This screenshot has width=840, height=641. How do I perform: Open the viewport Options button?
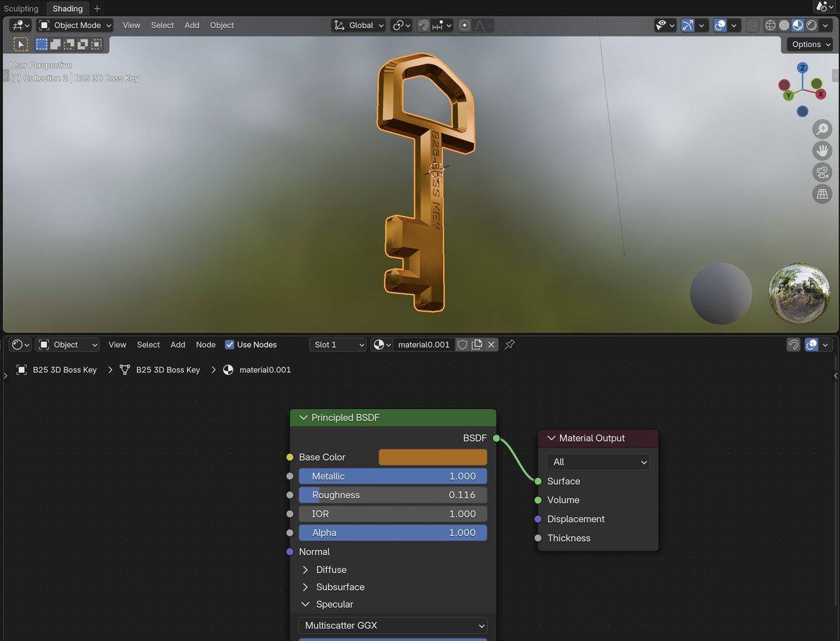(808, 44)
